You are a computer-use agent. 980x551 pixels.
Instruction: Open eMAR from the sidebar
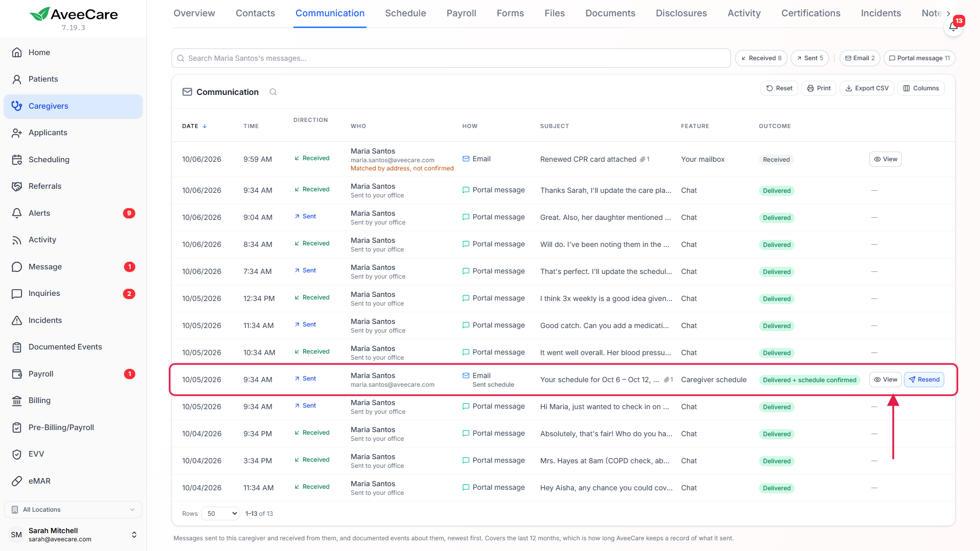(x=73, y=481)
